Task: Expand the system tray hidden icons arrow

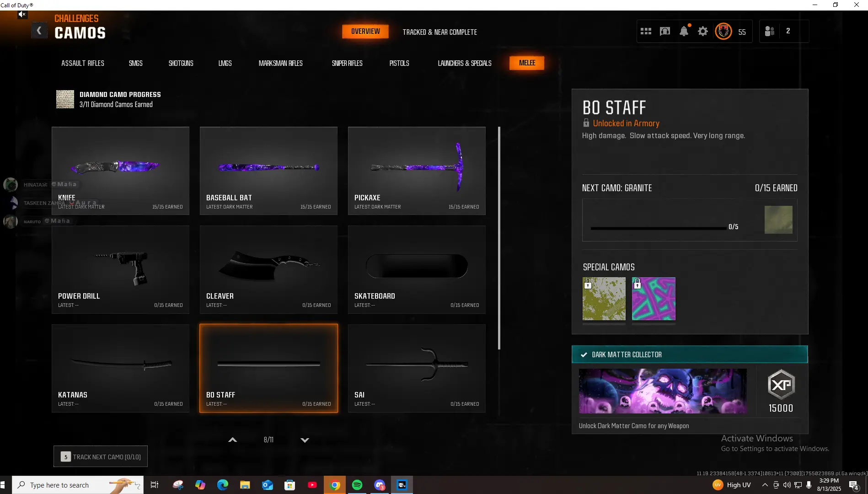Action: (x=765, y=485)
